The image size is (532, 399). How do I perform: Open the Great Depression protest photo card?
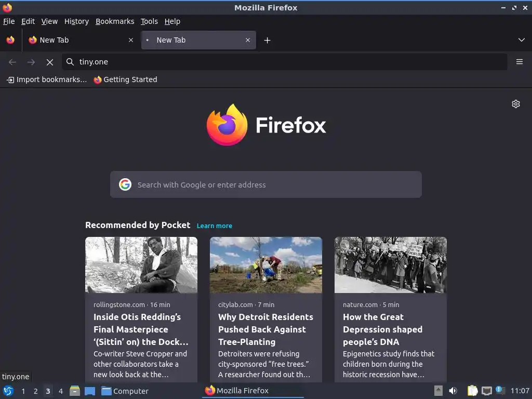(391, 265)
